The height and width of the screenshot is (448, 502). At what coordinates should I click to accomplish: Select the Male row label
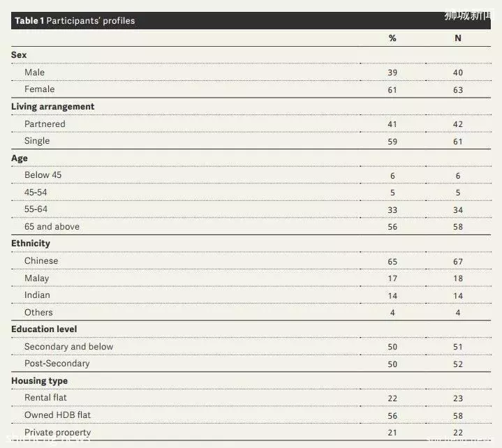(35, 73)
